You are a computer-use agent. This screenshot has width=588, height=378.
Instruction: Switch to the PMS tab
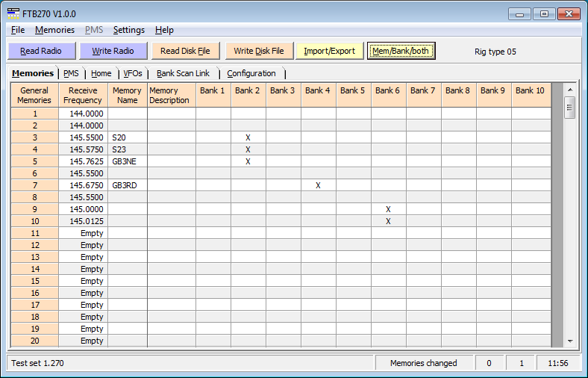tap(71, 73)
